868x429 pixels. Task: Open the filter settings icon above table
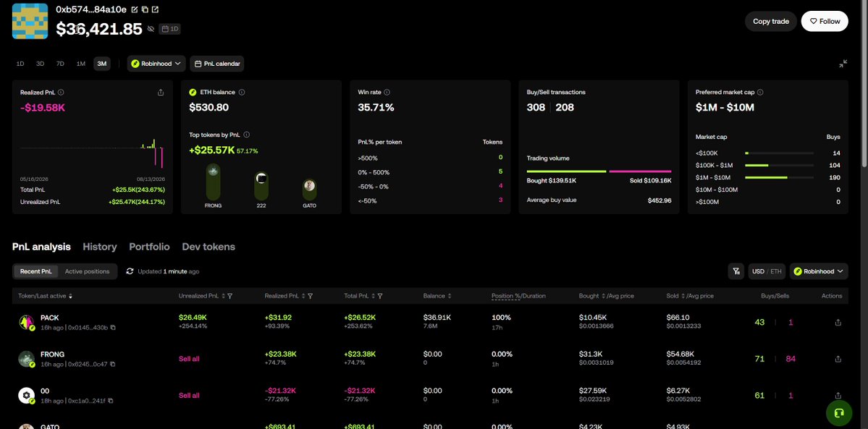736,271
